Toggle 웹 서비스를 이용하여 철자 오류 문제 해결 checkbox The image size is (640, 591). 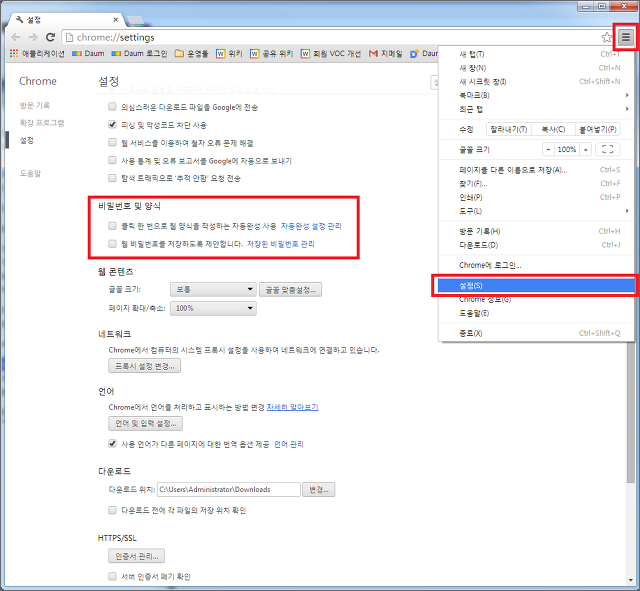pyautogui.click(x=112, y=142)
